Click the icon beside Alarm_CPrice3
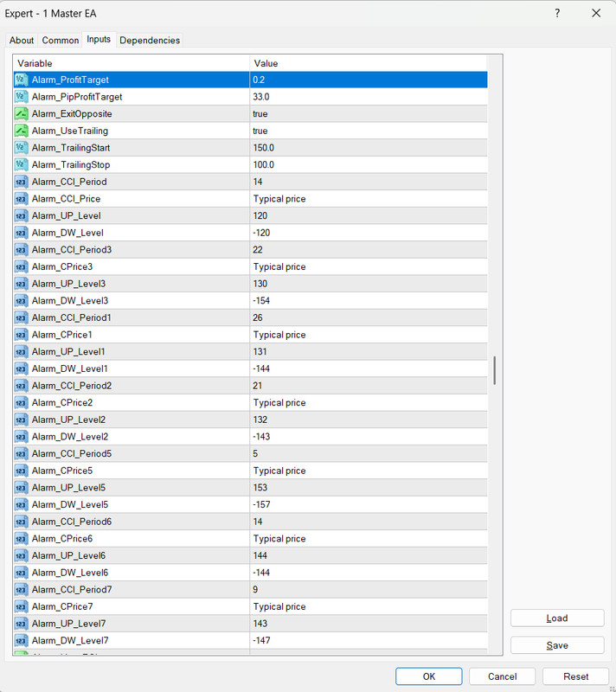Image resolution: width=616 pixels, height=692 pixels. pyautogui.click(x=21, y=266)
